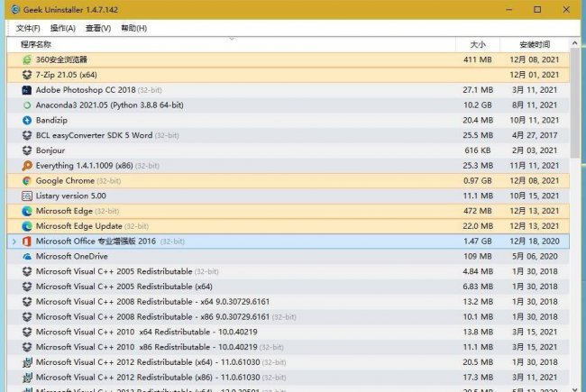Click the vertical scrollbar thumb
The width and height of the screenshot is (586, 392).
(x=575, y=103)
